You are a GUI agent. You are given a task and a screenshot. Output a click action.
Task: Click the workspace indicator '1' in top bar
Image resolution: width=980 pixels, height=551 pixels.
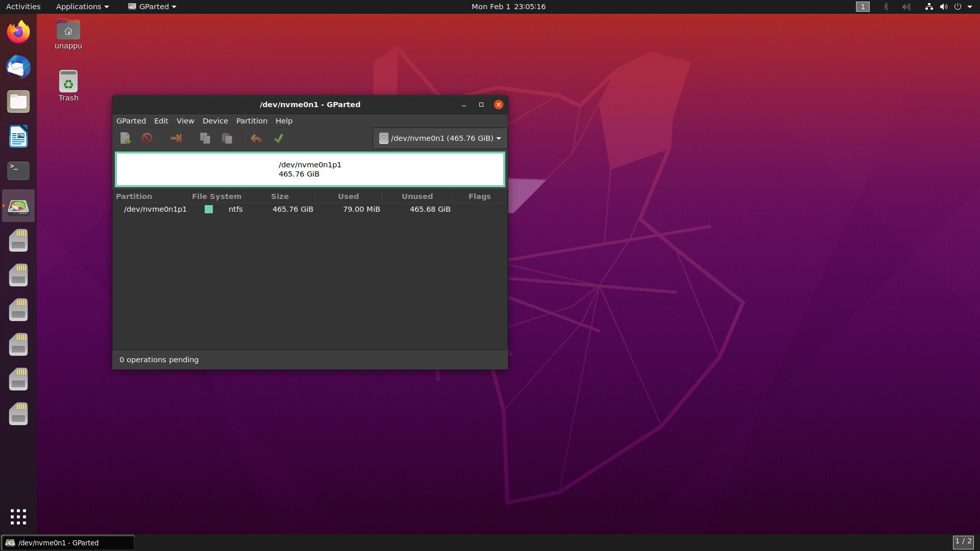pos(863,7)
